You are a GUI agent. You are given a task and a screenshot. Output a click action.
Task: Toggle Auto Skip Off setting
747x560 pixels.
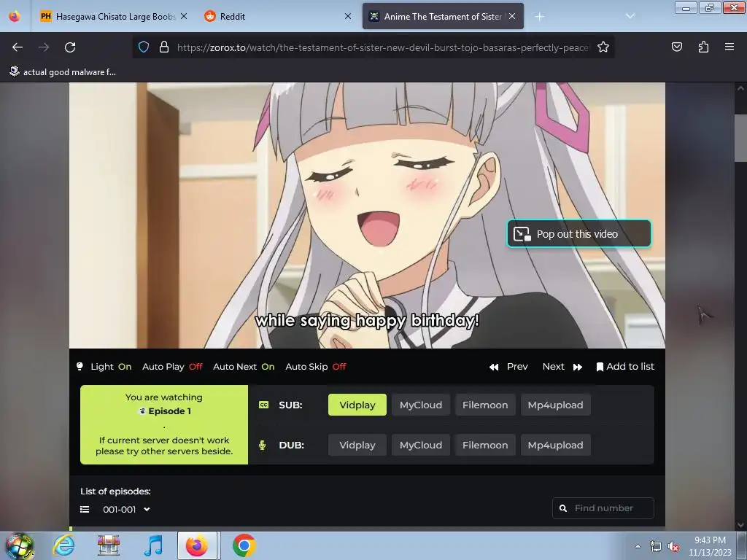[x=315, y=367]
